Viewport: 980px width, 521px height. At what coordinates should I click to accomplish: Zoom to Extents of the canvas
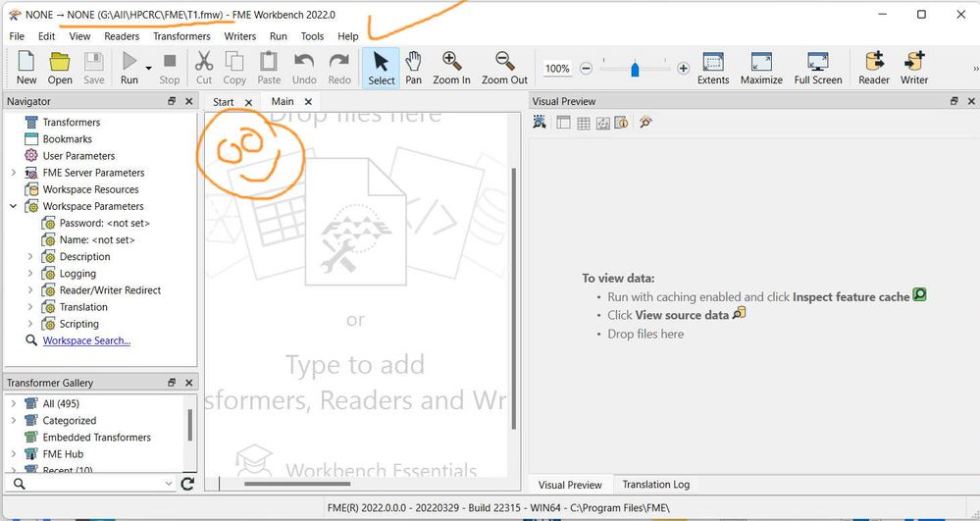[x=713, y=68]
